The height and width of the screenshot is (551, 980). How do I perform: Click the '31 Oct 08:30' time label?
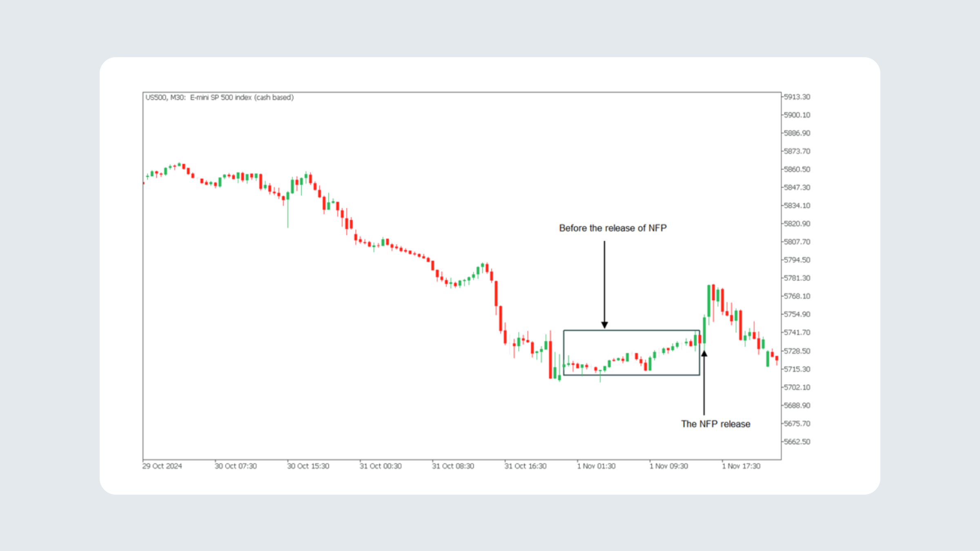click(x=453, y=466)
